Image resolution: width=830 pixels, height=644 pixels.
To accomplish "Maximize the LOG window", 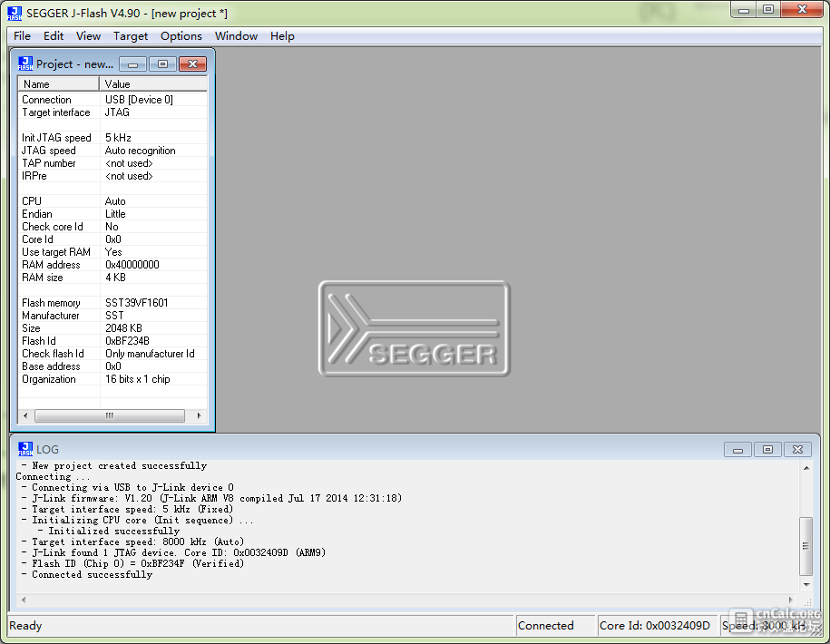I will click(767, 449).
